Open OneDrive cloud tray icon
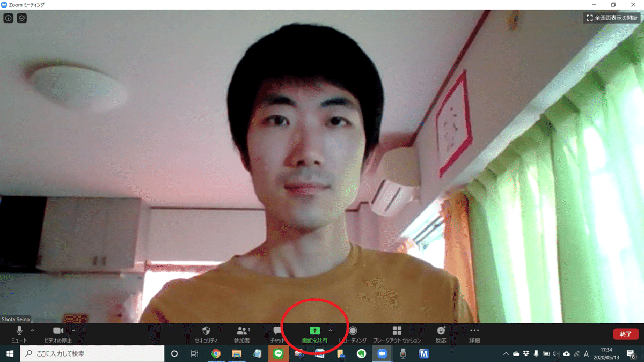This screenshot has height=362, width=644. click(516, 353)
